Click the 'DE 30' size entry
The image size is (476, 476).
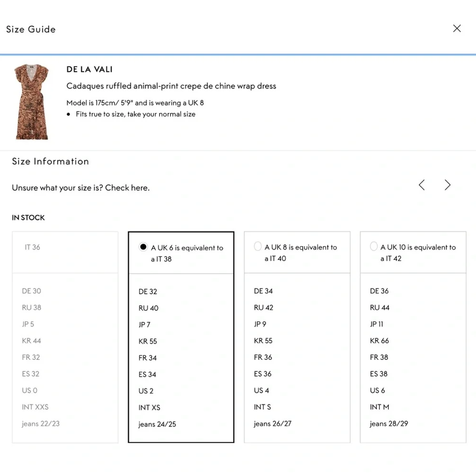point(31,291)
